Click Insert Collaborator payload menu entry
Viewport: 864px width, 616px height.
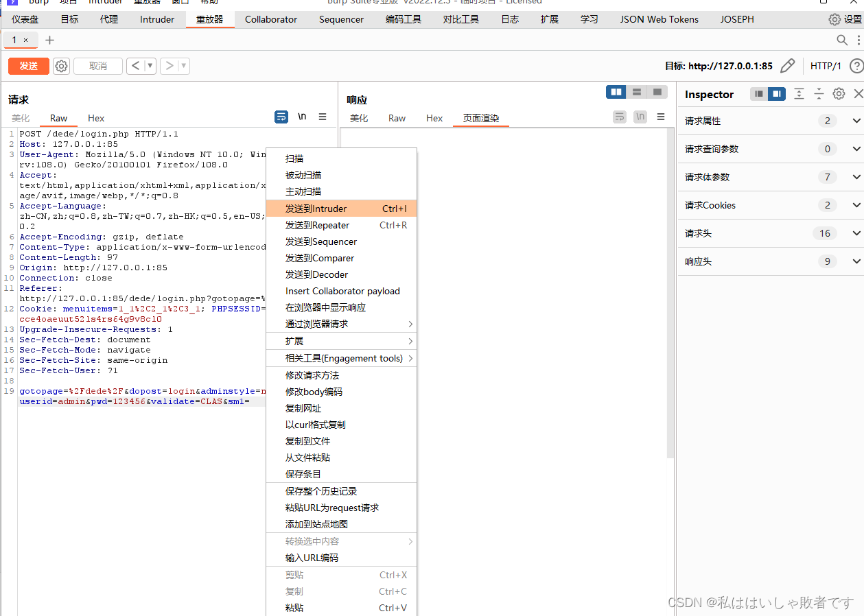(341, 291)
